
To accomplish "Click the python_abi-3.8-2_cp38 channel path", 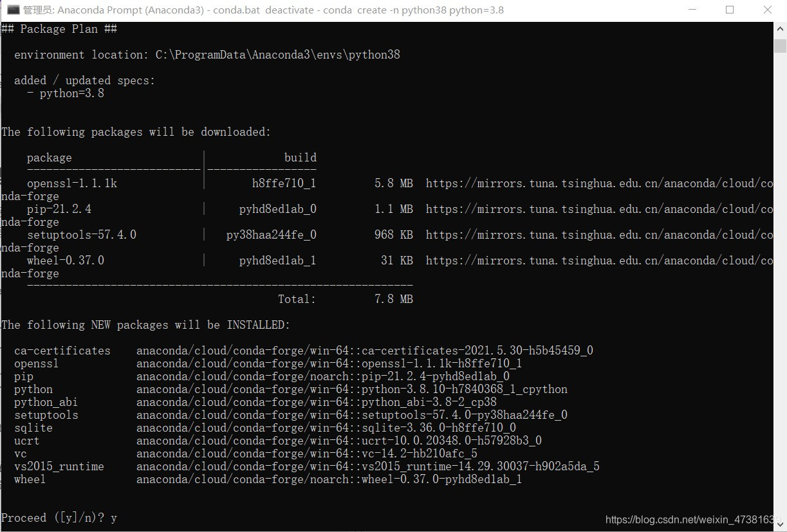I will (317, 402).
